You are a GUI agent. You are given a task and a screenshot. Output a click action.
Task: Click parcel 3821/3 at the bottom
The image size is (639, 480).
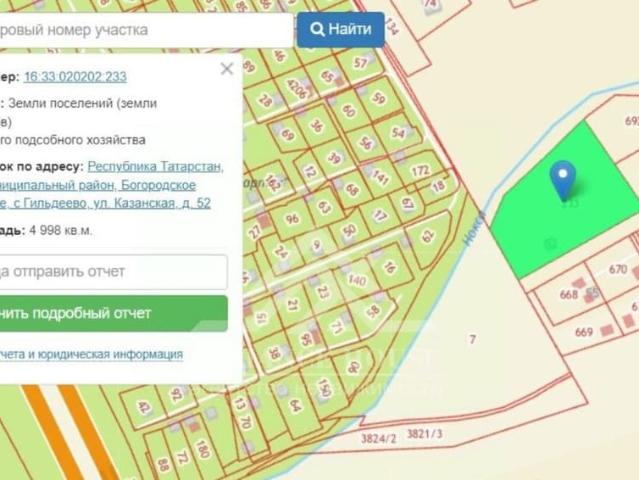coord(425,433)
